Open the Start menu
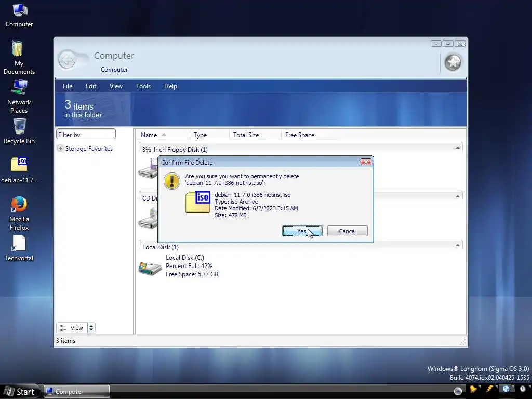Image resolution: width=532 pixels, height=399 pixels. (20, 392)
